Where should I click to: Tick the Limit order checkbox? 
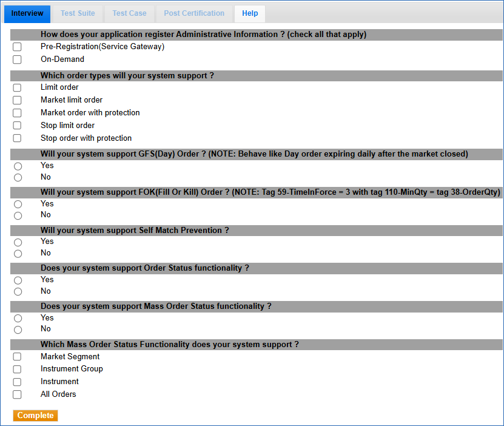pyautogui.click(x=17, y=87)
